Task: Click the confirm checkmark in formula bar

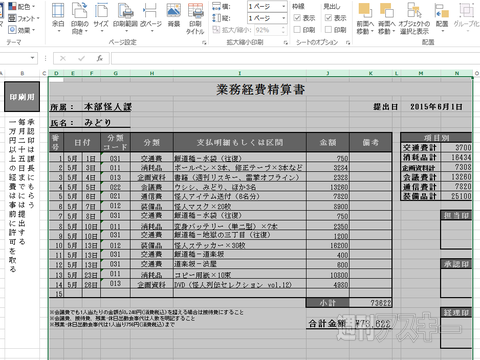Action: point(81,59)
